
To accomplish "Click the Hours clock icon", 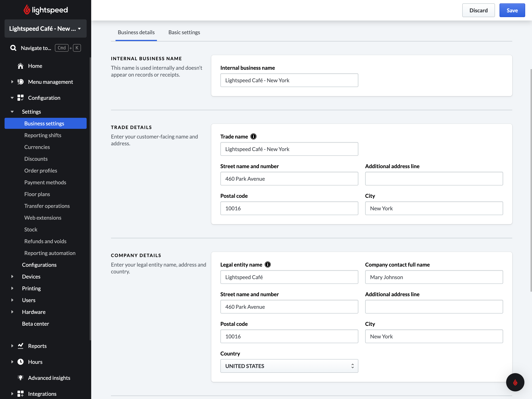I will (x=21, y=362).
